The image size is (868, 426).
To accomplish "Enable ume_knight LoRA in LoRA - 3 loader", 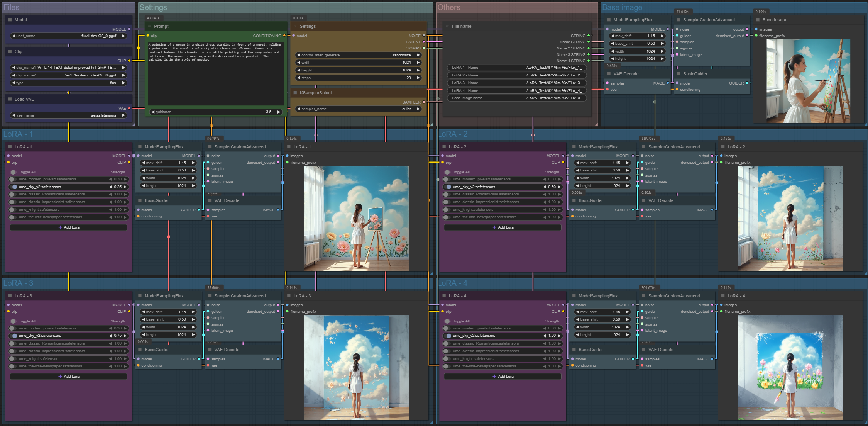I will tap(13, 359).
